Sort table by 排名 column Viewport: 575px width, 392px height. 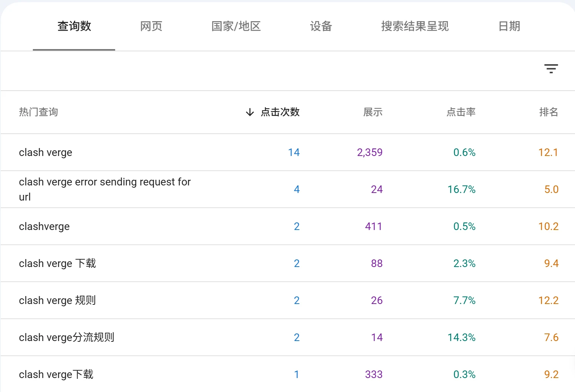548,112
